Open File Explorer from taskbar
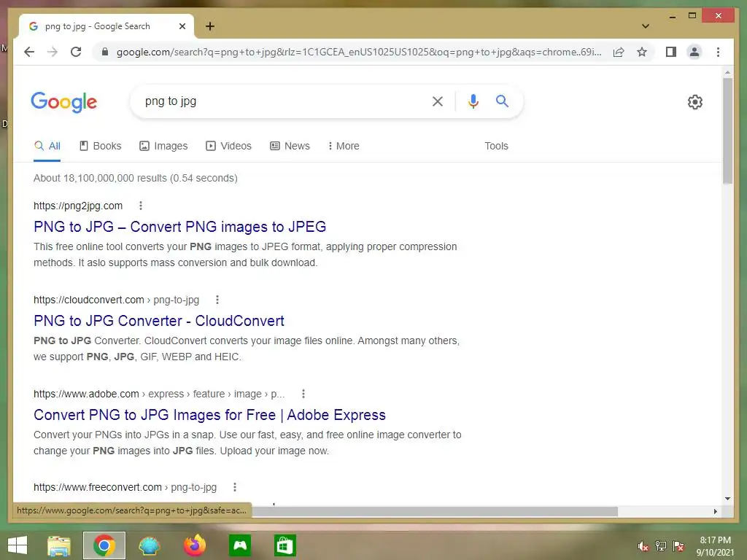The height and width of the screenshot is (560, 747). (58, 545)
